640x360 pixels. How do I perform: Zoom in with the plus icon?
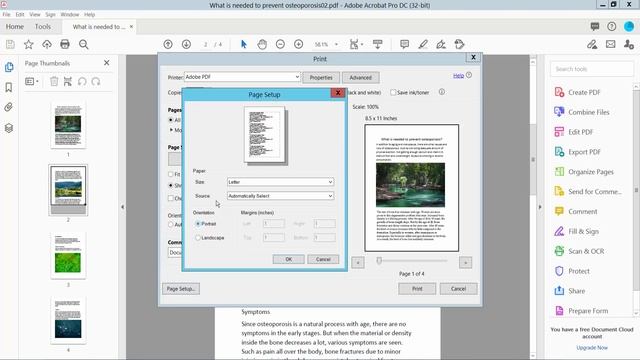(298, 44)
